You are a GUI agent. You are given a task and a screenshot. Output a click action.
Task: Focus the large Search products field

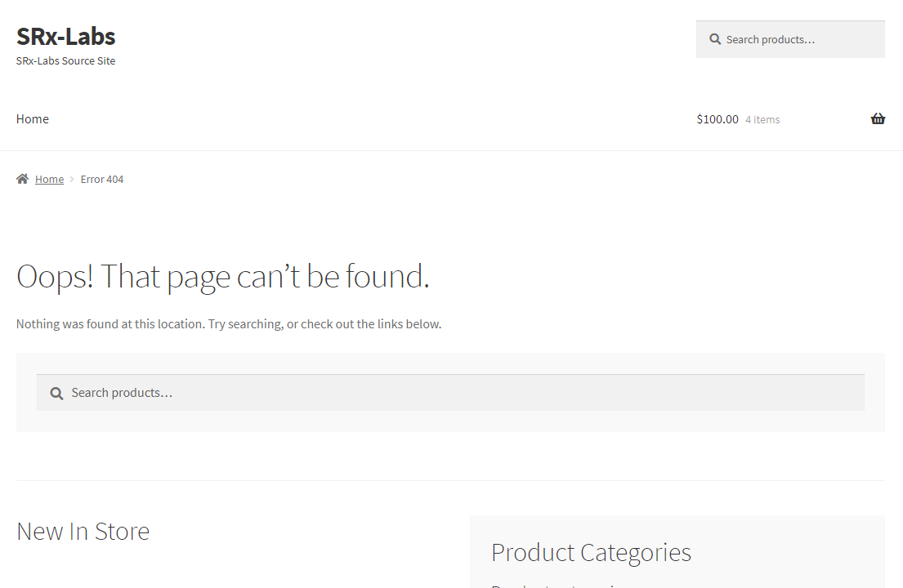coord(458,393)
